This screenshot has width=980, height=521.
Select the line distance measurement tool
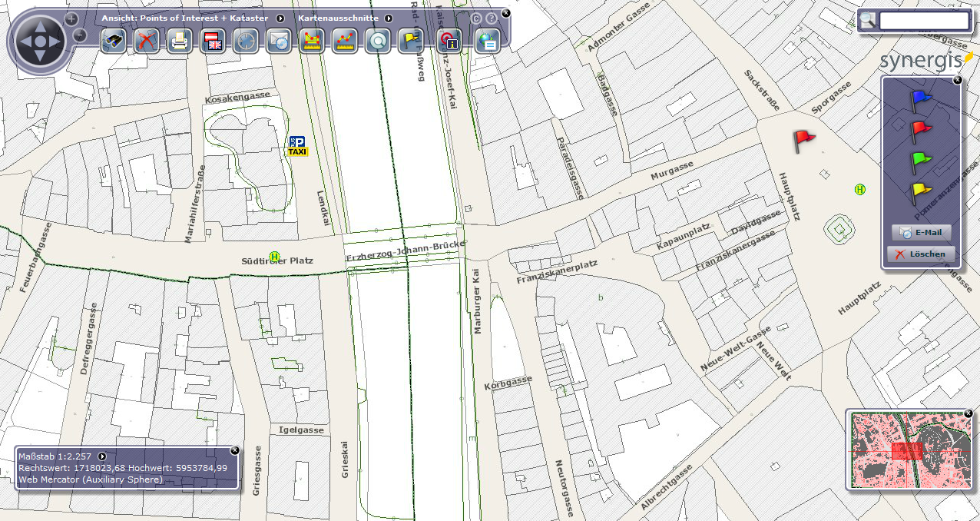tap(345, 41)
